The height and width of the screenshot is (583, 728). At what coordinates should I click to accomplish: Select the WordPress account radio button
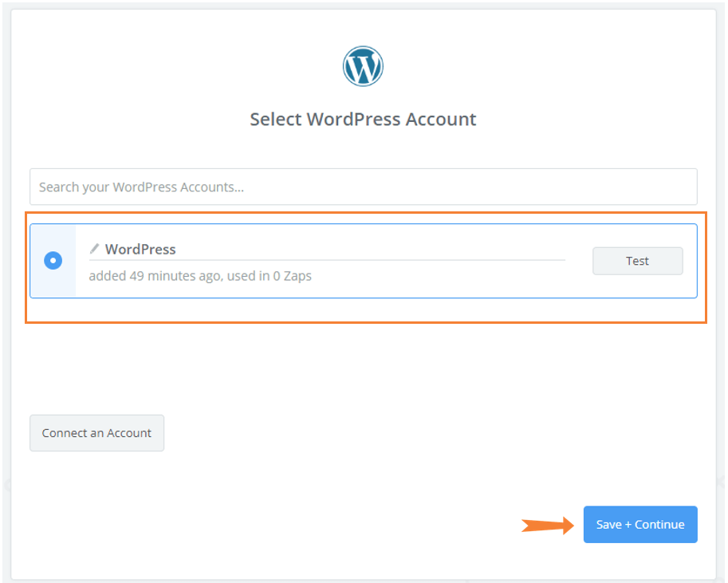click(53, 261)
